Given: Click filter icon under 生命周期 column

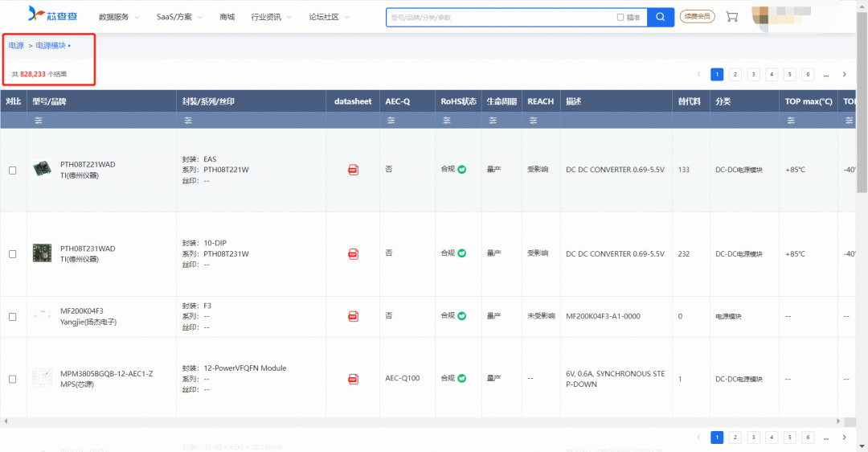Looking at the screenshot, I should (x=493, y=120).
